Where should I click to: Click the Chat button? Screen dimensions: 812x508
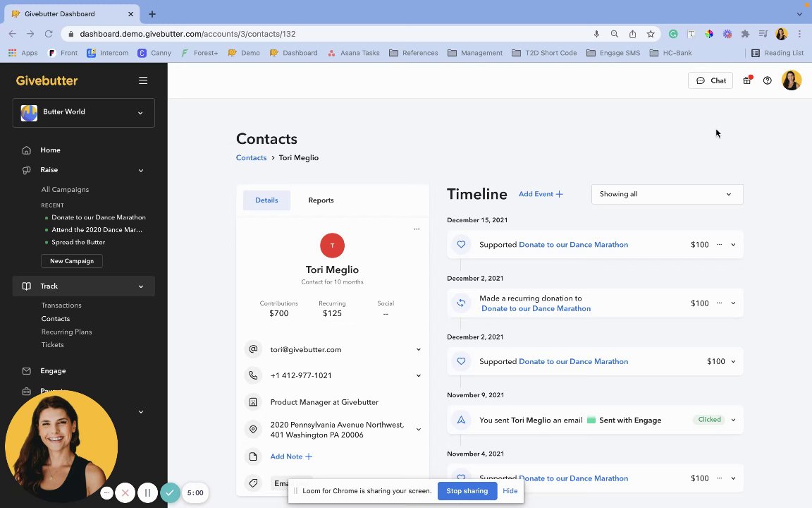710,80
